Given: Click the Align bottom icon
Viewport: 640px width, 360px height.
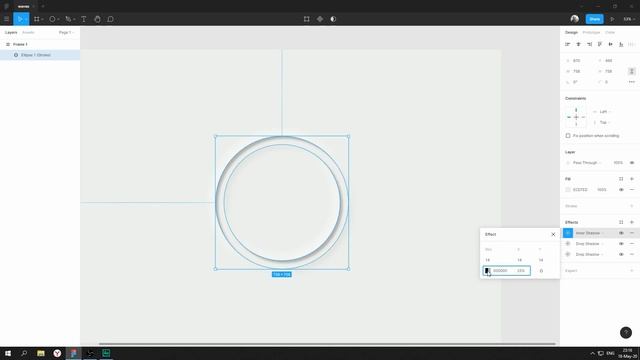Looking at the screenshot, I should point(621,44).
